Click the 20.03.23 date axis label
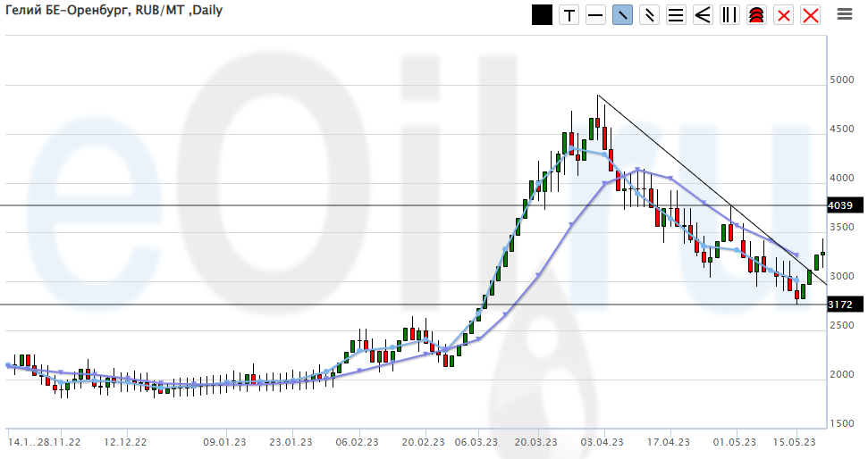868x459 pixels. [x=536, y=442]
